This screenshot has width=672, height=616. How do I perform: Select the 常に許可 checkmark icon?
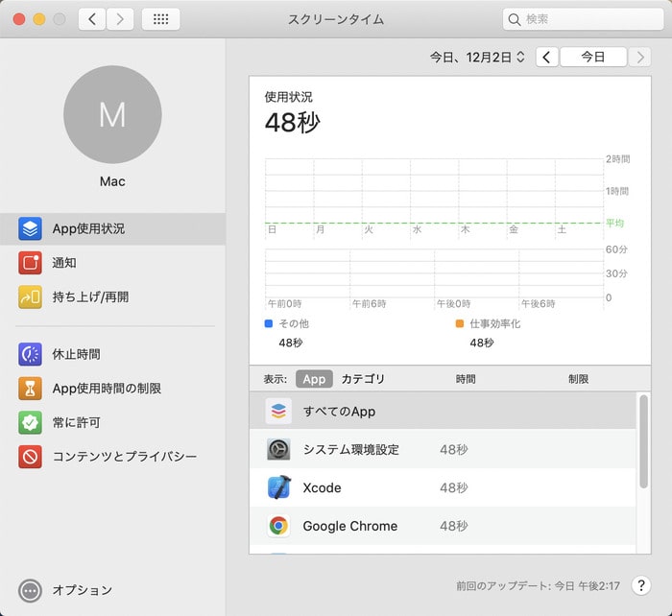click(30, 422)
